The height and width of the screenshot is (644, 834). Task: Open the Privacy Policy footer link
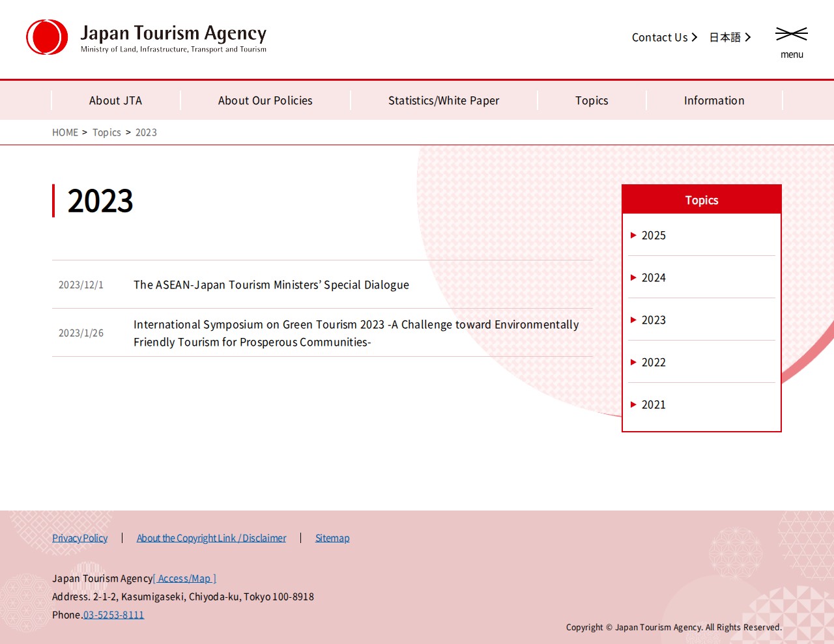[x=79, y=538]
